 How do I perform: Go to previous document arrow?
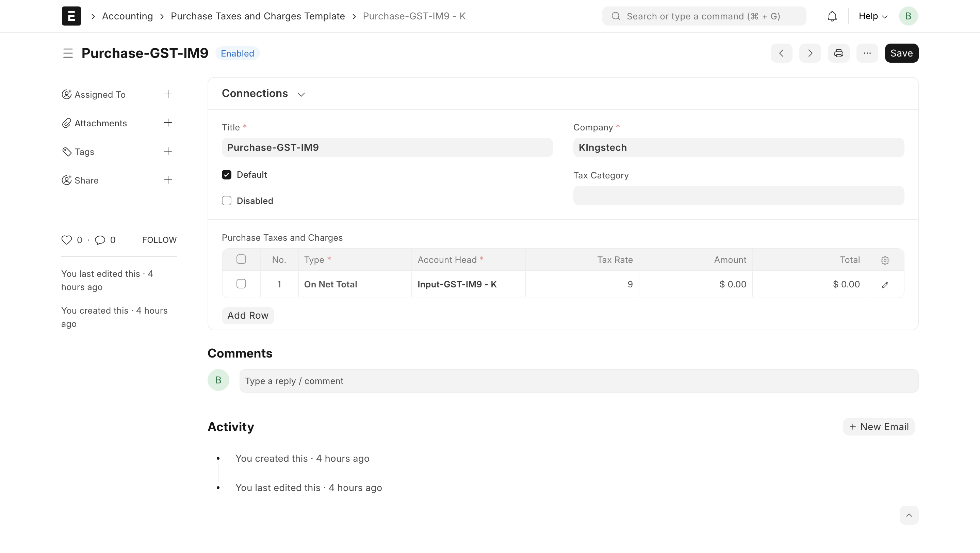coord(781,53)
